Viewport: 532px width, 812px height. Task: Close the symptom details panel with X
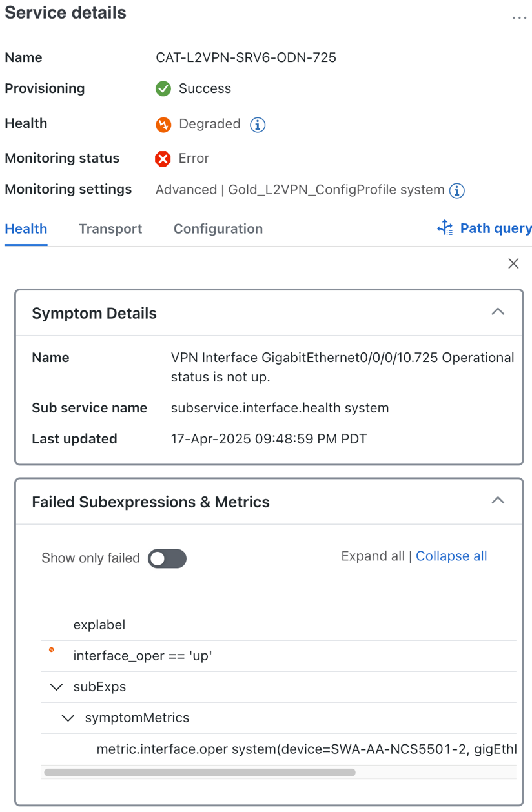point(513,263)
